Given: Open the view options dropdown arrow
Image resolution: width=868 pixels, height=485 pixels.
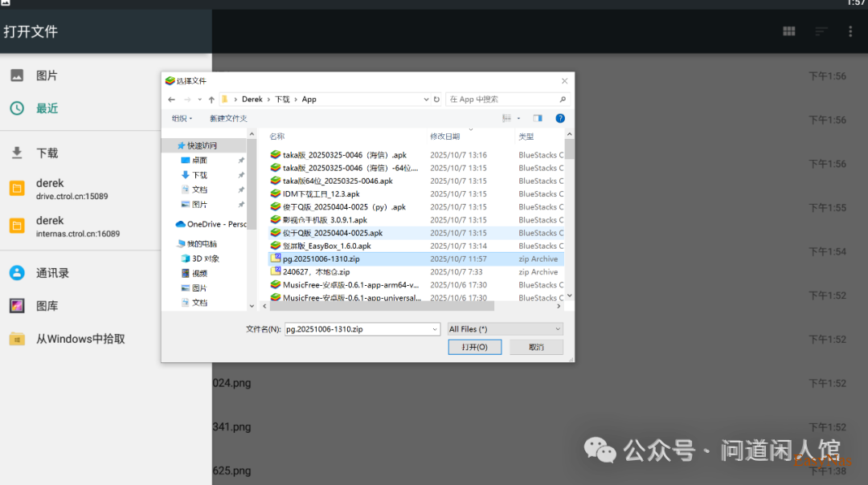Looking at the screenshot, I should coord(518,118).
